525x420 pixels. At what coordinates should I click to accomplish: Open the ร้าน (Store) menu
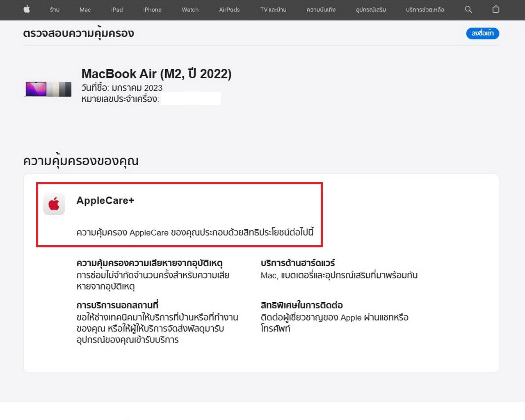[x=55, y=9]
